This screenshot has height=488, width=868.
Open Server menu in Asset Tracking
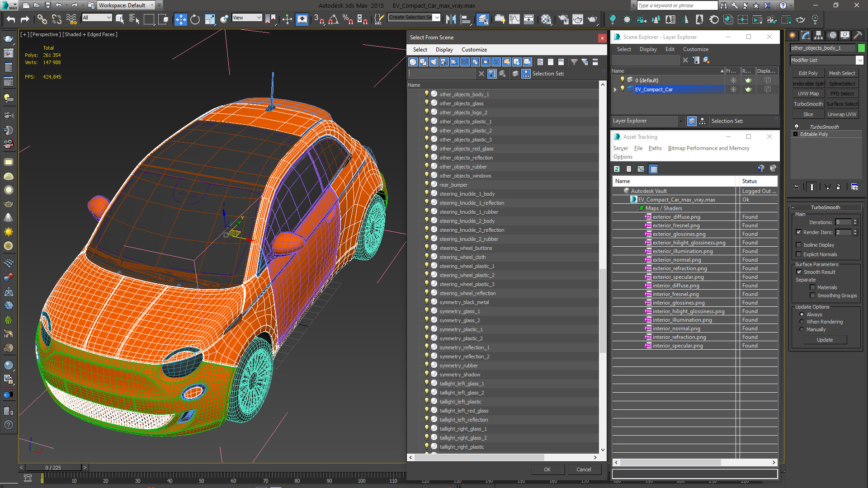click(x=620, y=148)
